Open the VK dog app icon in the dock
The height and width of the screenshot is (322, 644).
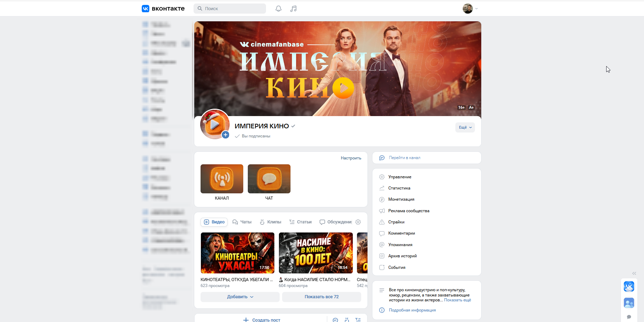(629, 287)
